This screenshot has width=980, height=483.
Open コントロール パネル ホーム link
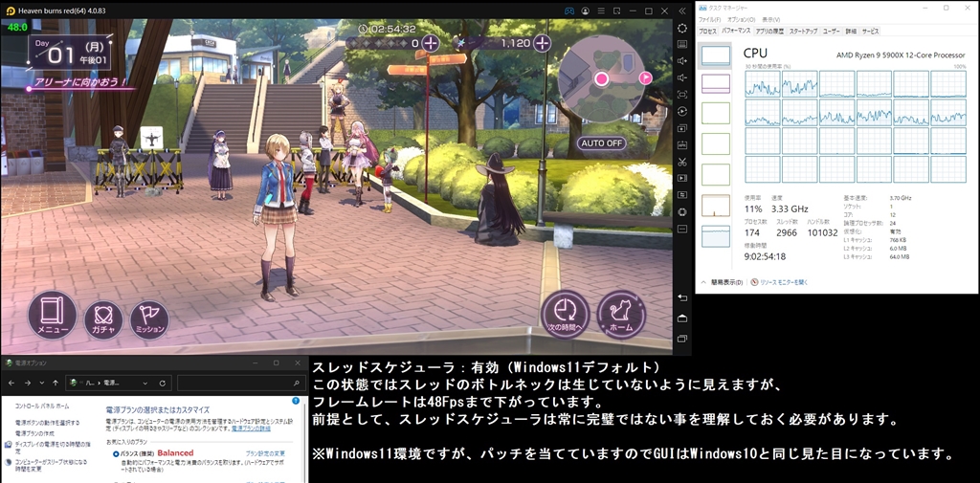[x=43, y=406]
